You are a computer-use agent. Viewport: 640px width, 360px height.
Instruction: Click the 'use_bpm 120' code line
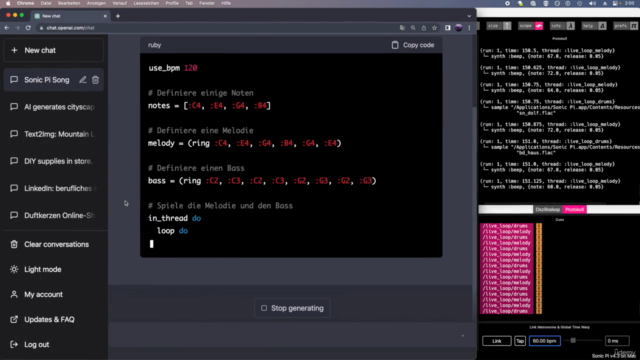pos(173,68)
